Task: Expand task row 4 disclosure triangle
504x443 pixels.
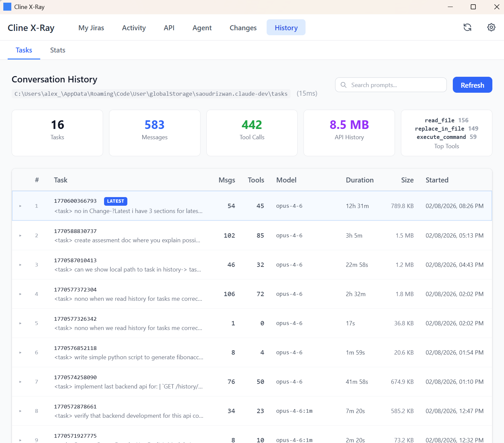Action: 20,294
